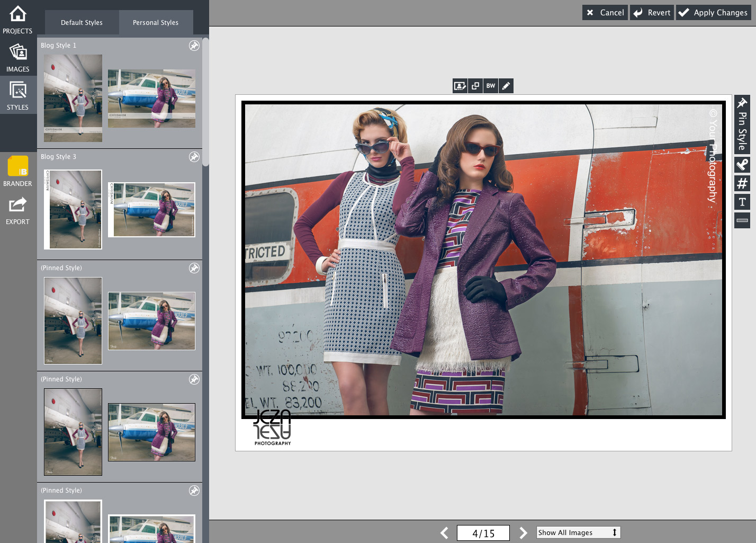756x543 pixels.
Task: Open the stamp watermark tool
Action: (742, 165)
